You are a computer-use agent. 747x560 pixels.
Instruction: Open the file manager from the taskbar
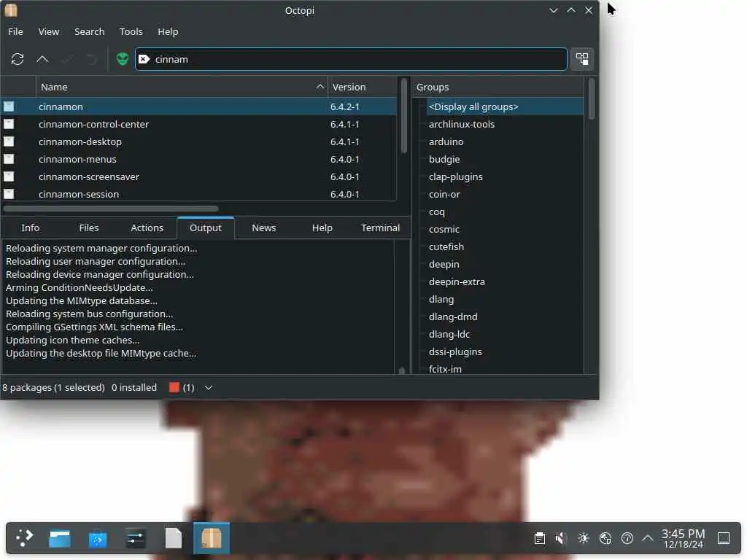point(60,539)
